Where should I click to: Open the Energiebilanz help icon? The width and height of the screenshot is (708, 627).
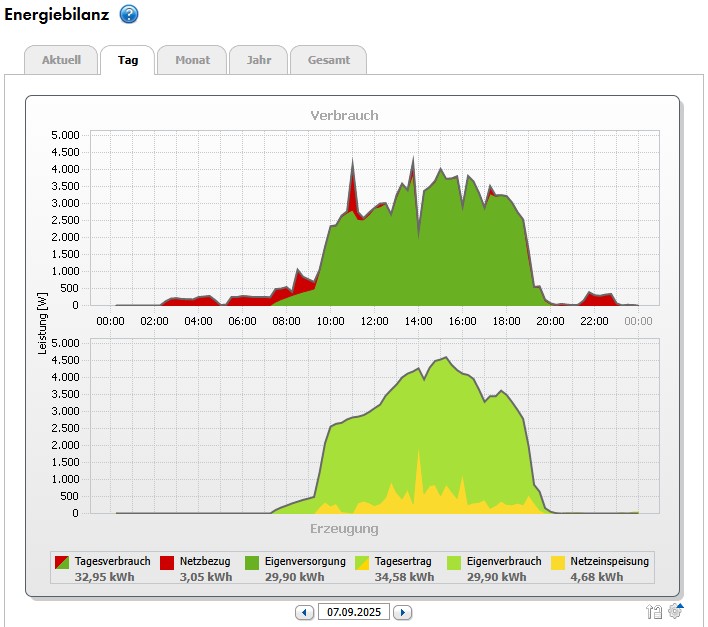129,14
